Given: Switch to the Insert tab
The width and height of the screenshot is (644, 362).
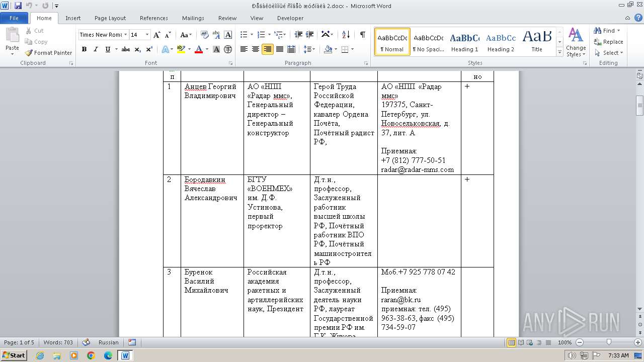Looking at the screenshot, I should pyautogui.click(x=73, y=18).
